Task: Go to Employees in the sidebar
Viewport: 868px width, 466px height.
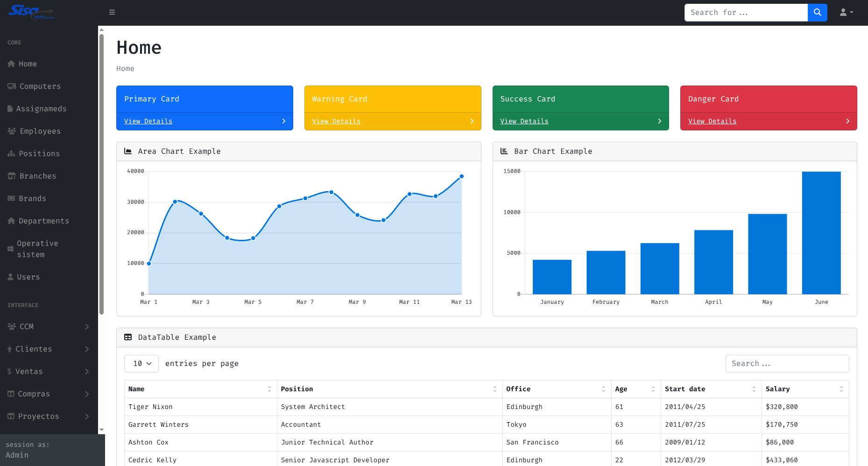Action: [x=49, y=131]
